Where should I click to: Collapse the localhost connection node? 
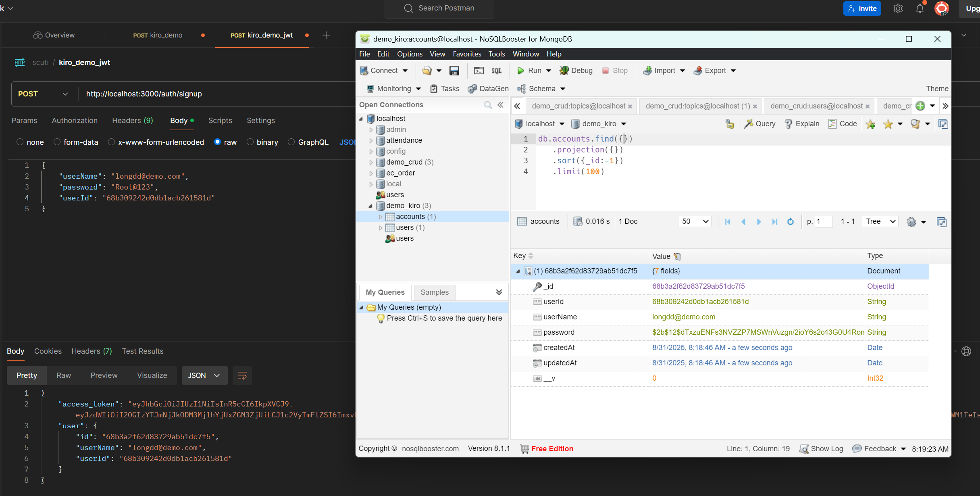click(x=361, y=119)
